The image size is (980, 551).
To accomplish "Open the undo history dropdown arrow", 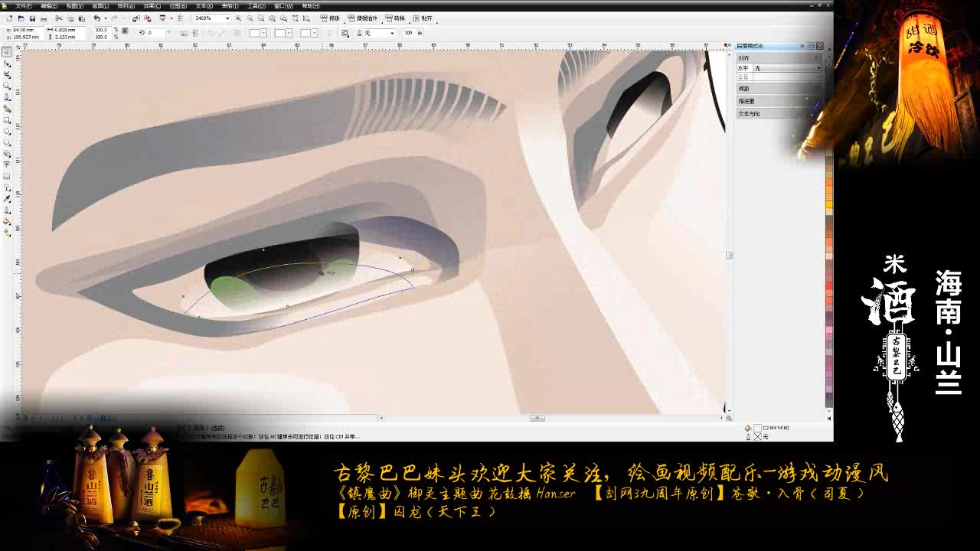I will click(x=104, y=18).
